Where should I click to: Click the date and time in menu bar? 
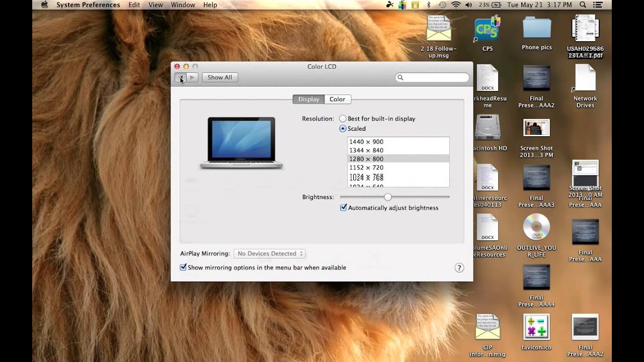click(539, 5)
